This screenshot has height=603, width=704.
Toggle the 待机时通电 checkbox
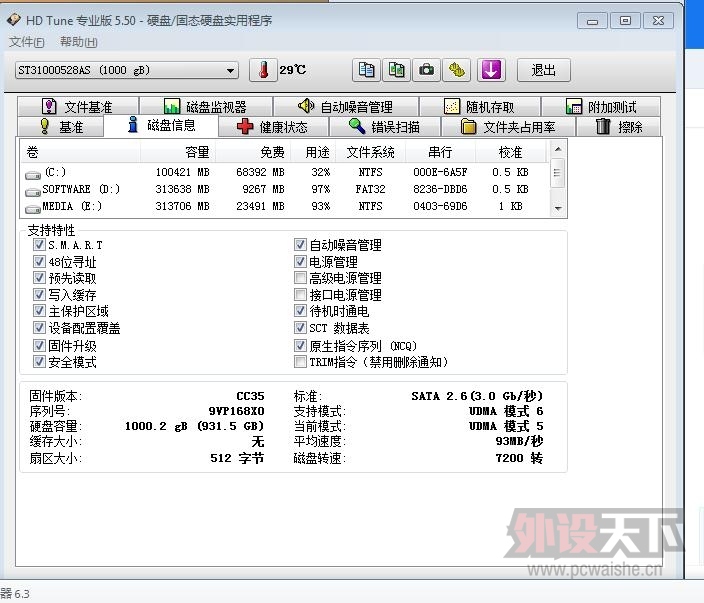tap(300, 311)
